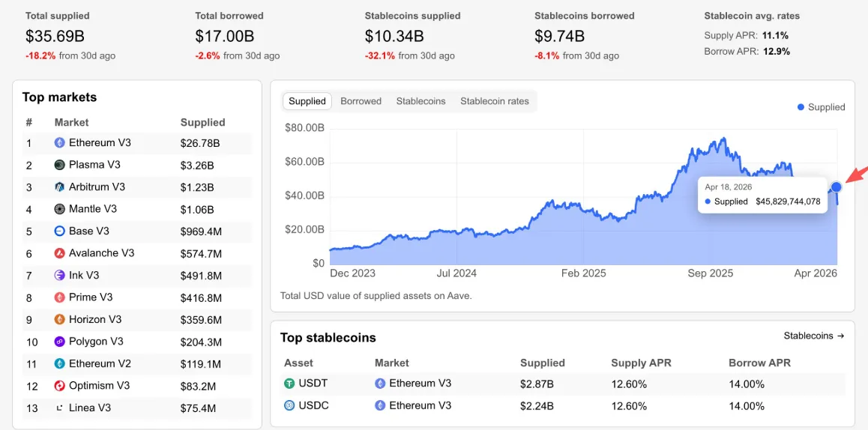Open the Horizon V3 market row

point(97,319)
